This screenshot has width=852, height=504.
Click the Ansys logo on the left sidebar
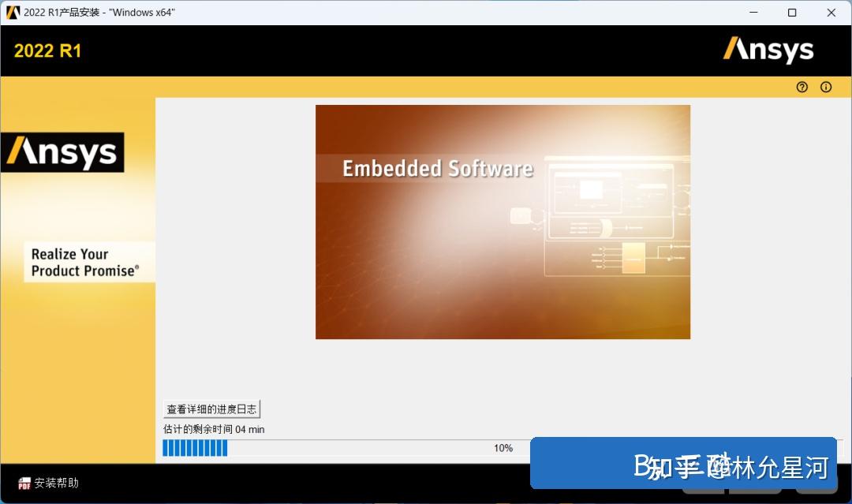click(x=62, y=151)
